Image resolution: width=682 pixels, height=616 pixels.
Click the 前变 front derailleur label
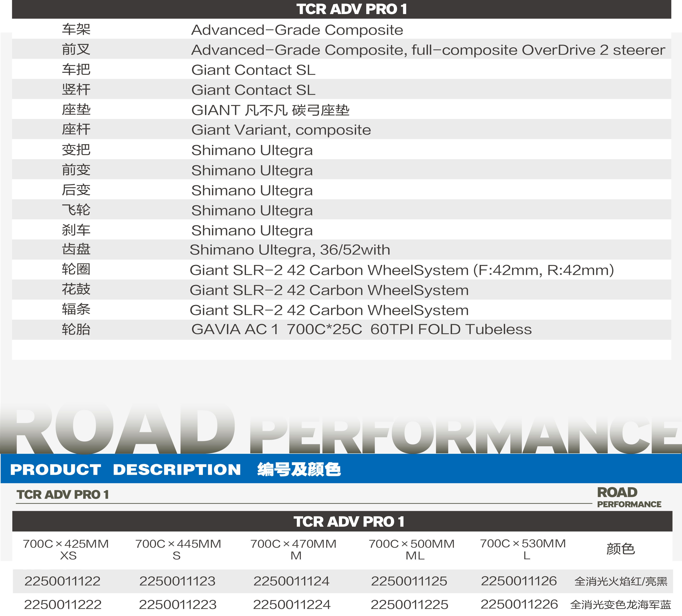76,169
